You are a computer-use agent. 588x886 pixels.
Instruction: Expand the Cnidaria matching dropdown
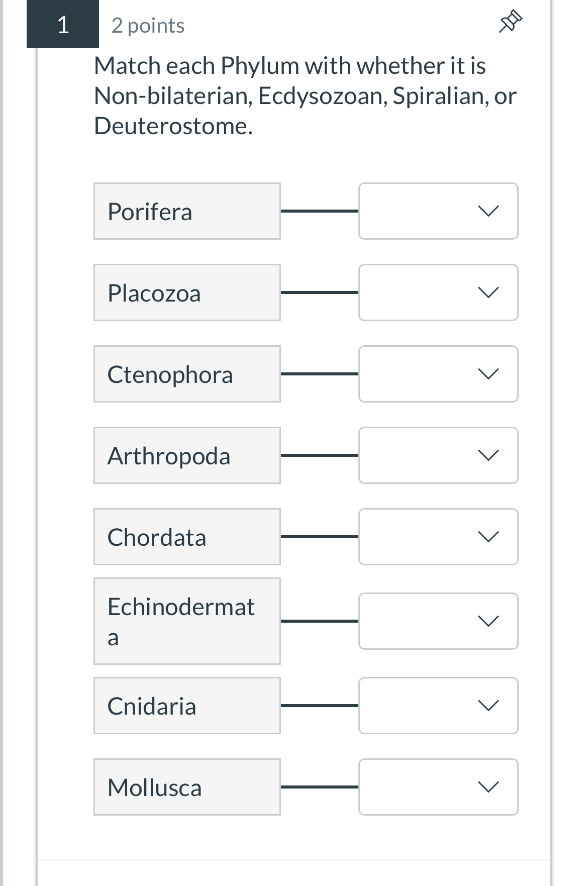click(438, 706)
